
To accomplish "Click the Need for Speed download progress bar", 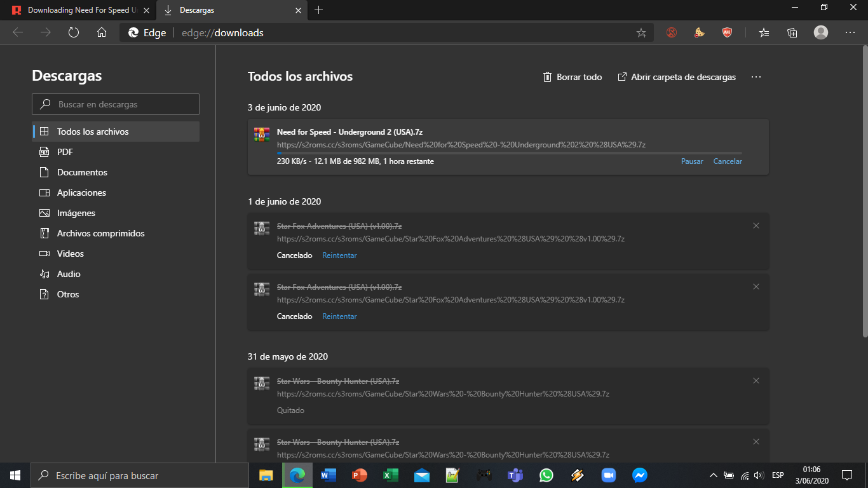I will click(510, 153).
